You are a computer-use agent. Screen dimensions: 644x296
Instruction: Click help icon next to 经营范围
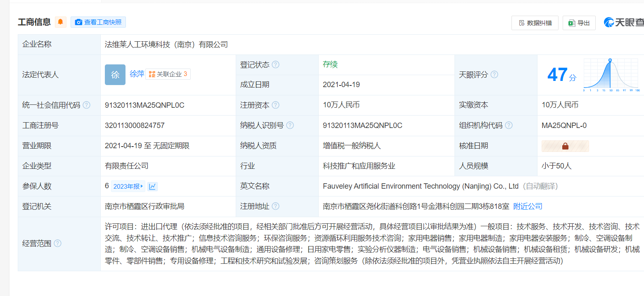pos(57,244)
